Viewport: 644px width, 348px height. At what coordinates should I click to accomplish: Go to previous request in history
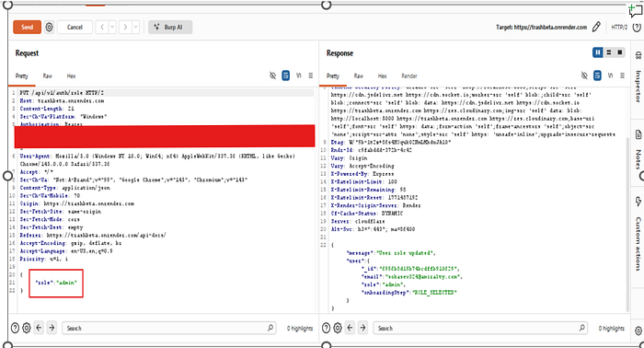coord(102,27)
